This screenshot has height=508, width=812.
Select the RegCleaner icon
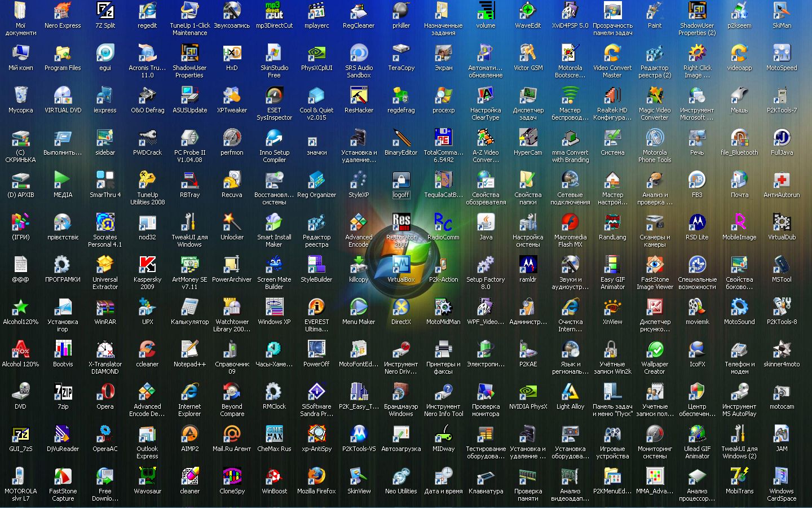pos(359,10)
